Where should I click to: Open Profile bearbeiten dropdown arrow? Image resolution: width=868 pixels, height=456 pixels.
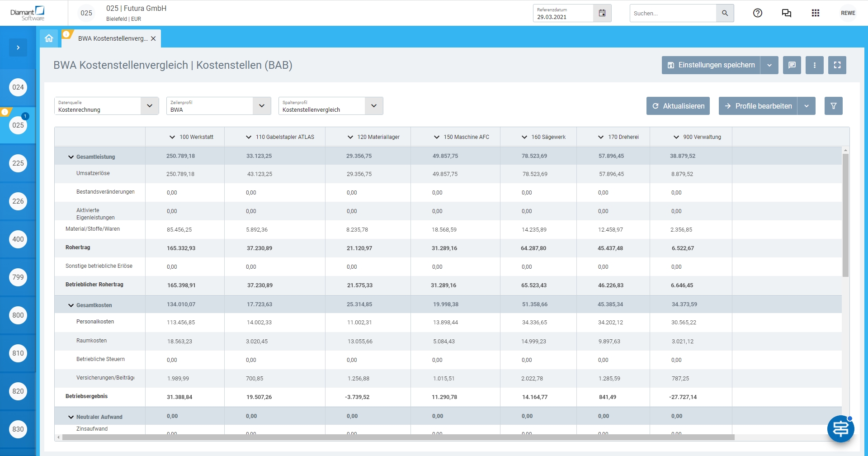pos(807,106)
